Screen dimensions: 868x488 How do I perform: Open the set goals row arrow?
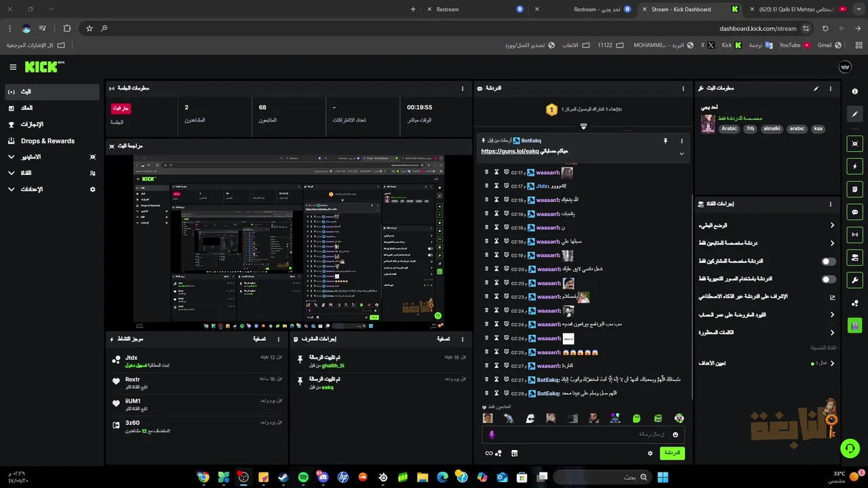[x=832, y=363]
